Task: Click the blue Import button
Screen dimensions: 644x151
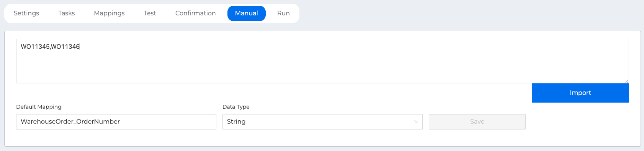Action: coord(580,93)
